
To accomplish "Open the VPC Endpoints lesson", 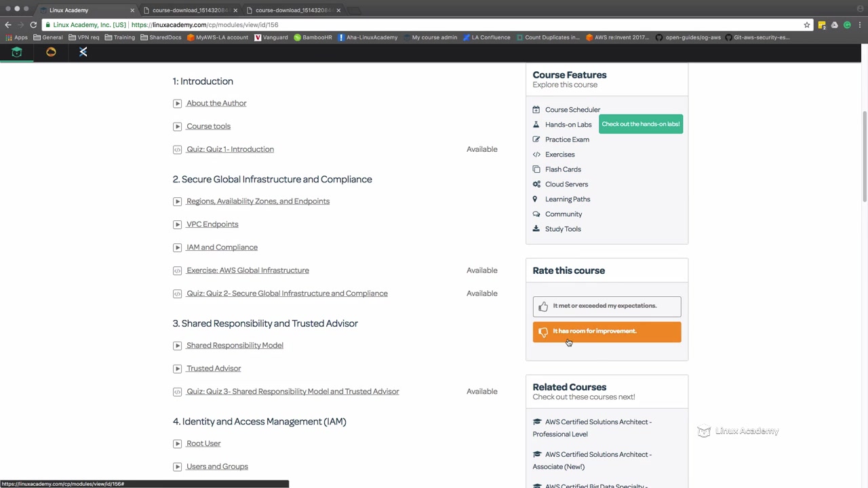I will coord(212,224).
